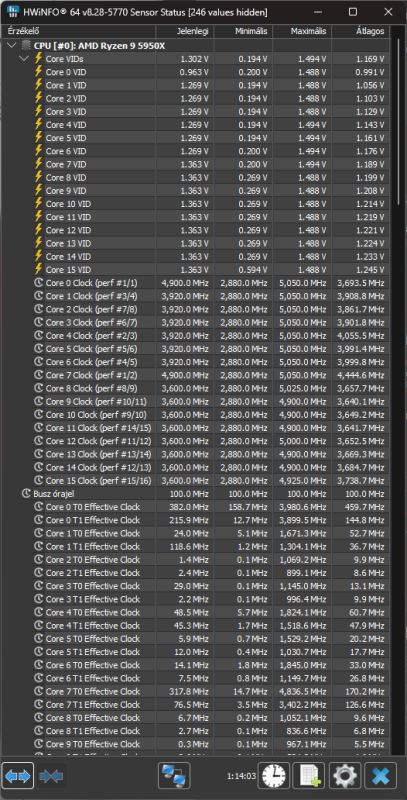Click the clock icon of Core 15 Clock

coord(38,480)
